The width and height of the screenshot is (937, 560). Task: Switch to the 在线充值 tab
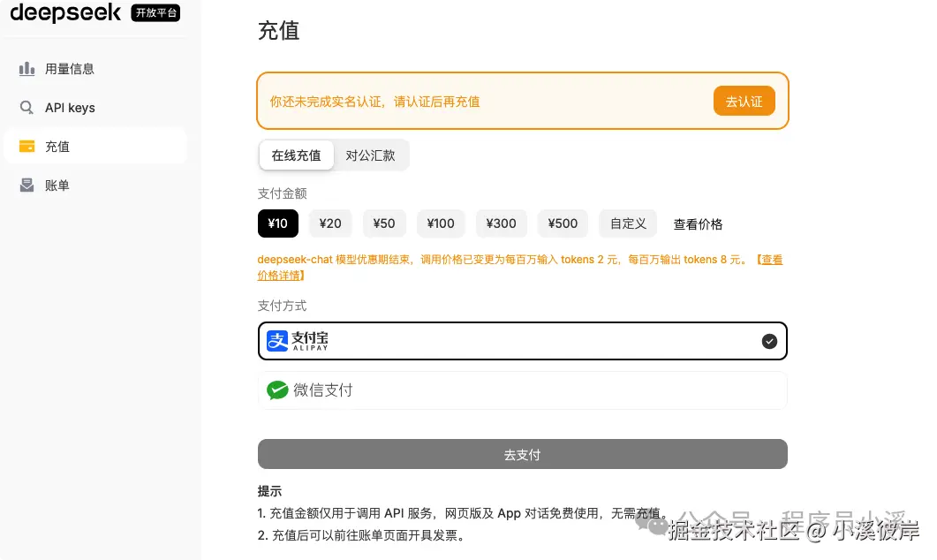(296, 155)
